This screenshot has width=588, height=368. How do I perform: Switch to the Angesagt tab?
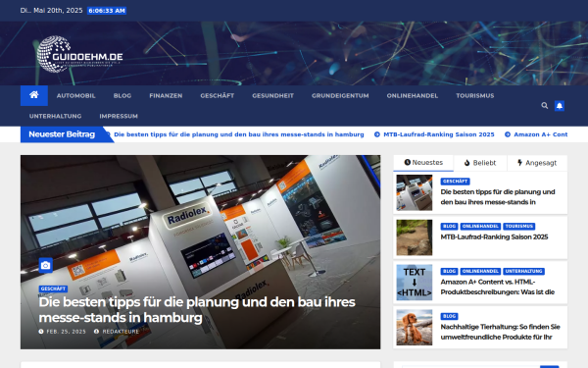pyautogui.click(x=537, y=163)
